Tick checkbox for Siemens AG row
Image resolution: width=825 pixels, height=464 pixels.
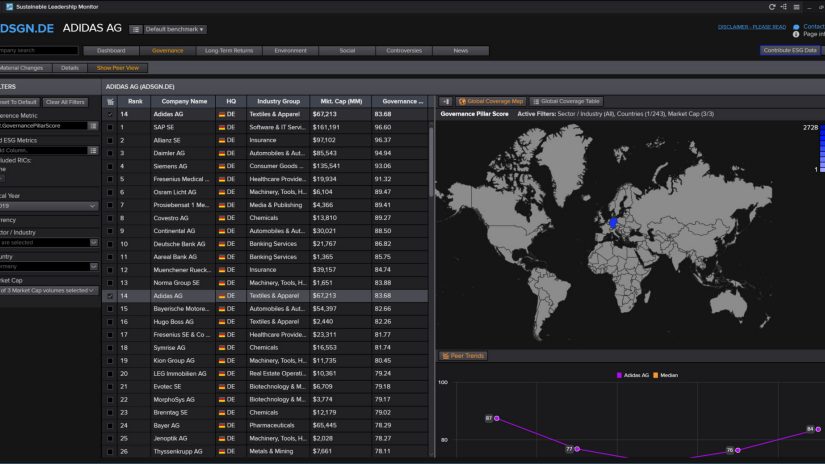click(110, 166)
